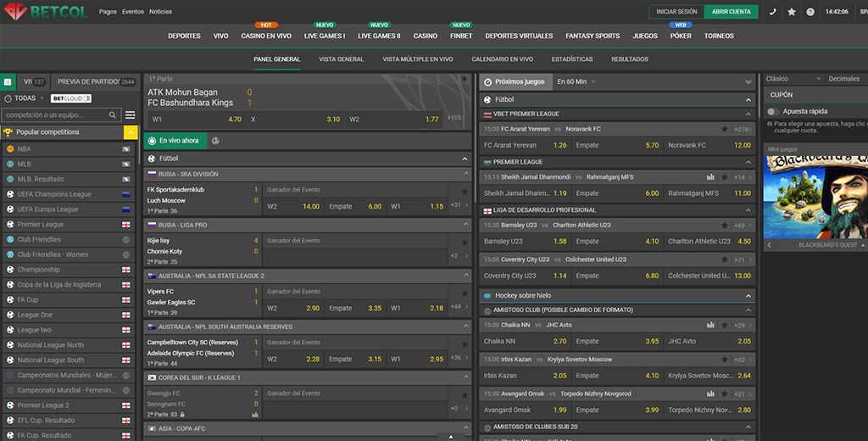Collapse the Popular competitions section
This screenshot has width=868, height=441.
130,132
